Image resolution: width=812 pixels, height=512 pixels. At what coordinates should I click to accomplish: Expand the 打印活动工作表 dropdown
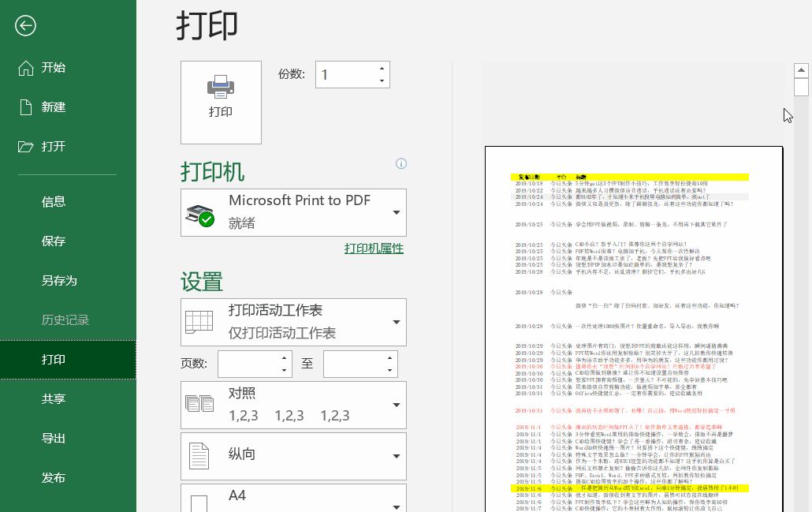click(293, 322)
